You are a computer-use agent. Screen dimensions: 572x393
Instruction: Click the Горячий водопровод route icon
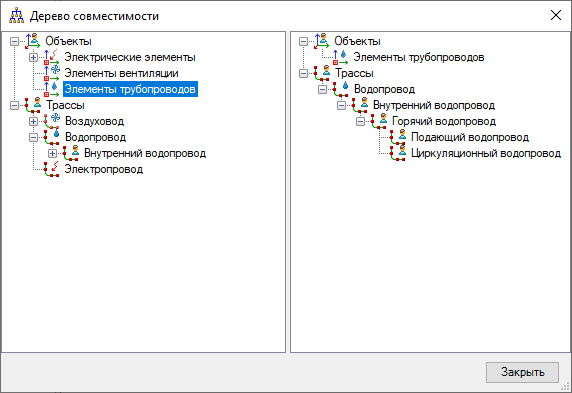pyautogui.click(x=379, y=122)
